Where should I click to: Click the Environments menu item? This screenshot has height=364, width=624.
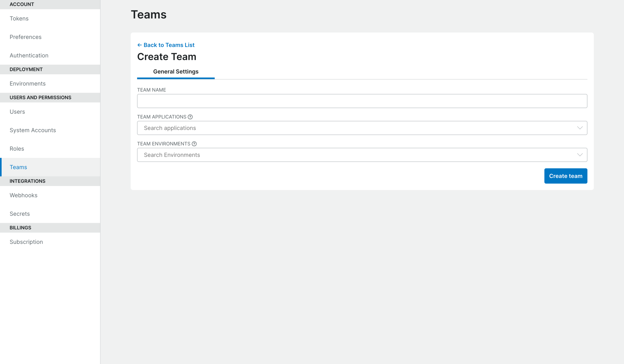click(28, 83)
